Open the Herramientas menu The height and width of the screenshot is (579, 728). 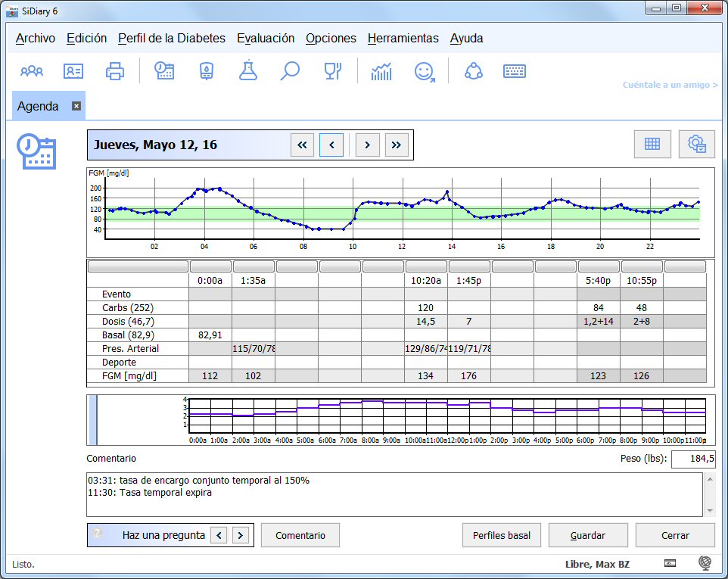pos(403,38)
